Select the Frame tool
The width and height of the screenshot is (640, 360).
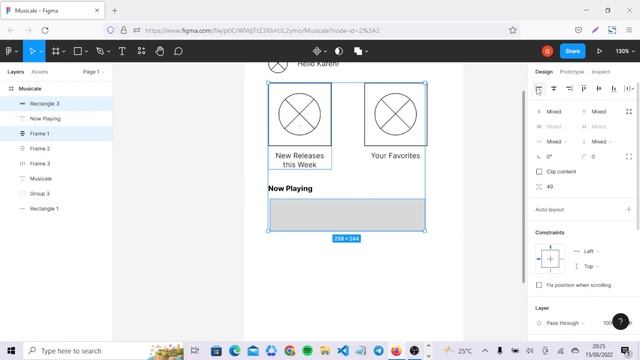[x=56, y=51]
